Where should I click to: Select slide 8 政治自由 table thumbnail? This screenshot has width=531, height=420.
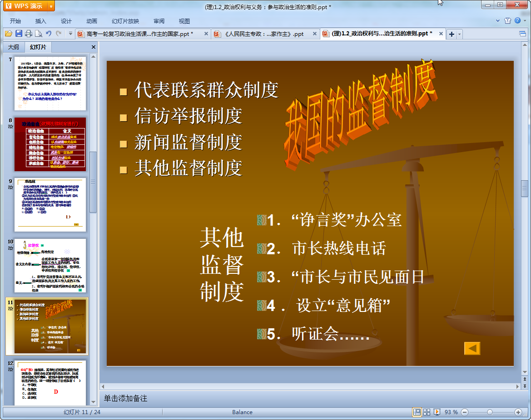click(x=50, y=144)
